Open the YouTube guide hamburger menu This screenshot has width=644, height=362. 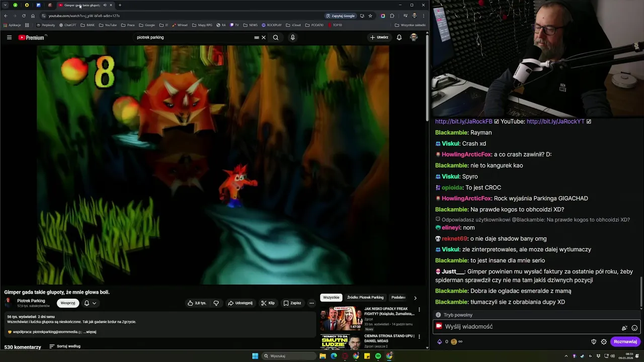point(9,37)
